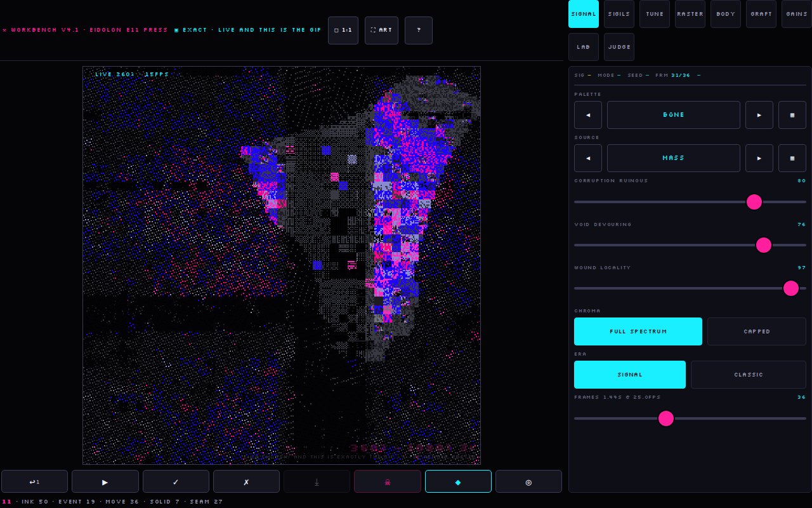
Task: Click the square stop button beside Palette
Action: [x=792, y=115]
